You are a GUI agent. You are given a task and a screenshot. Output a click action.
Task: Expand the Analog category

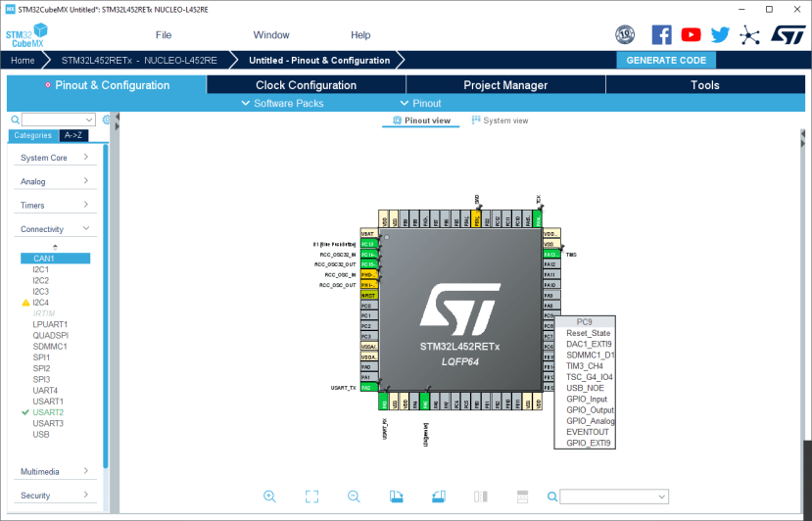tap(55, 181)
